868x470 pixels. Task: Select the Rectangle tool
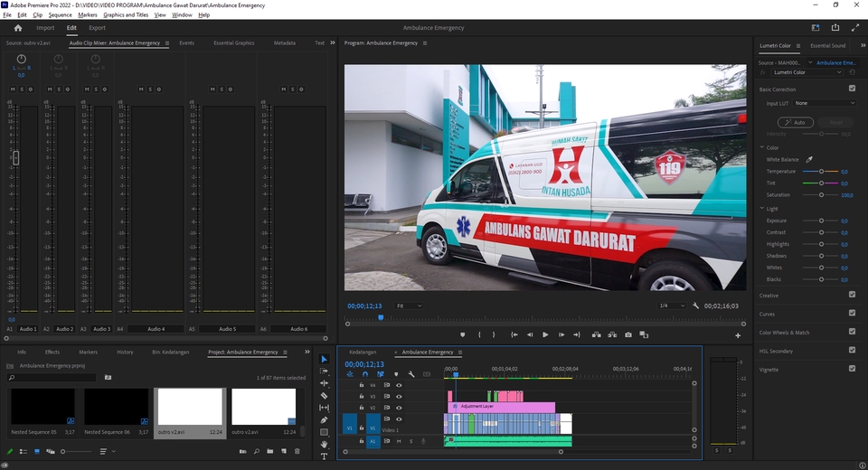point(325,432)
